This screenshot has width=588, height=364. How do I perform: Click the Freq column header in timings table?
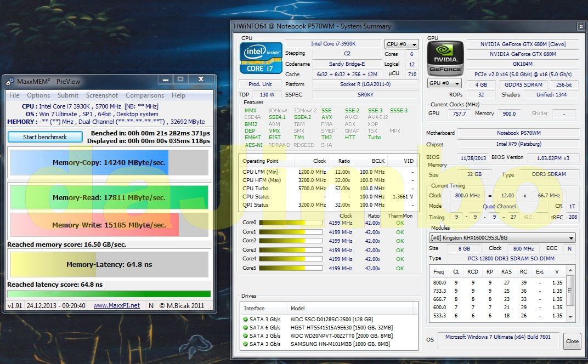coord(438,272)
